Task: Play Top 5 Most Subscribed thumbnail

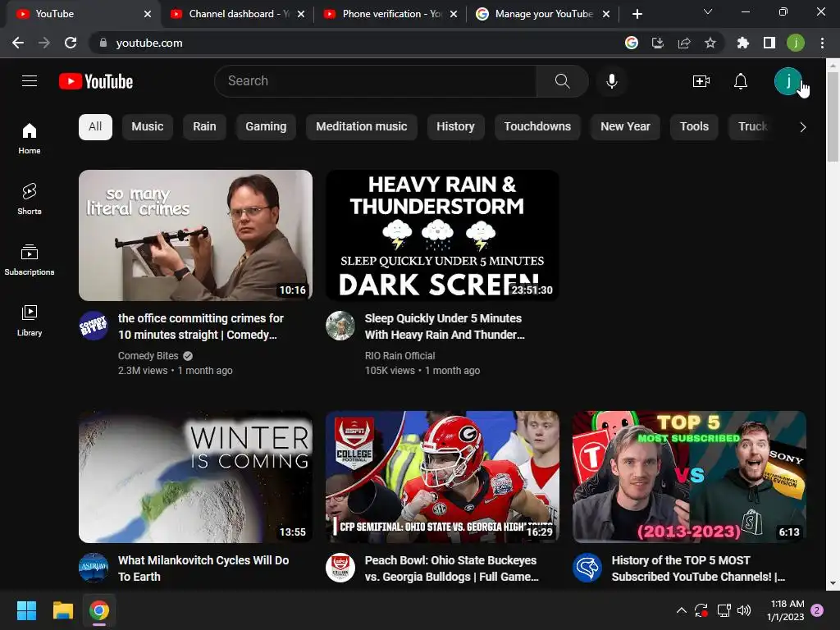Action: click(689, 477)
